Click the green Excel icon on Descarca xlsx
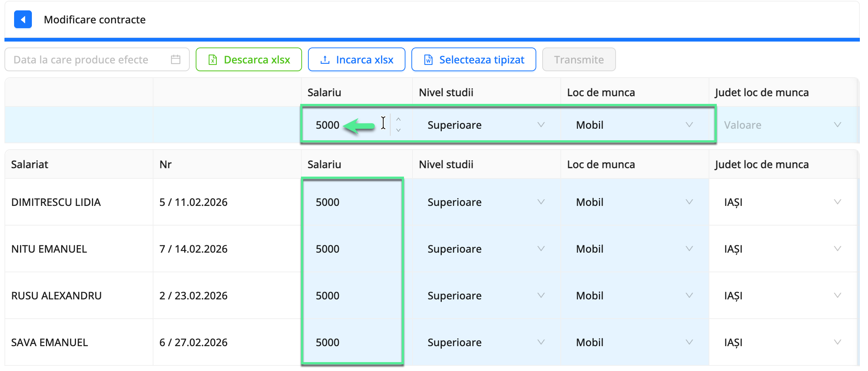 212,59
